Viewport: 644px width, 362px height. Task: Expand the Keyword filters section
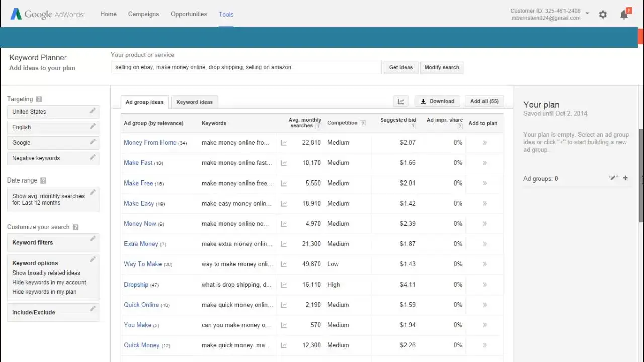tap(33, 243)
